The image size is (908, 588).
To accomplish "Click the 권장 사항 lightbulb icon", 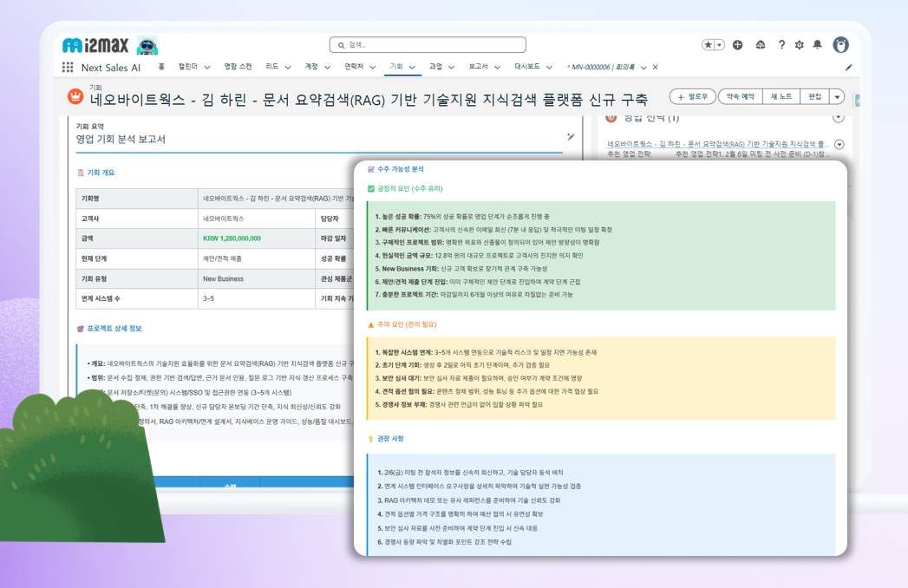I will 371,439.
